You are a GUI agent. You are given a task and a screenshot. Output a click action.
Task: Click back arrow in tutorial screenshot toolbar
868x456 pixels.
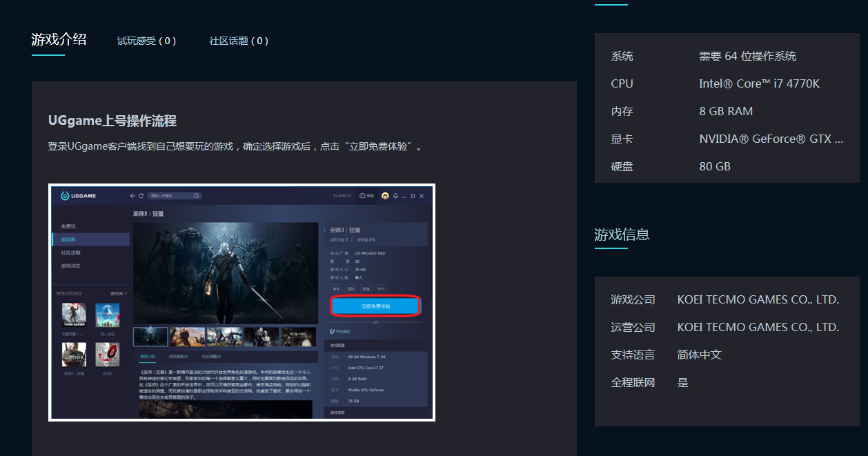[132, 196]
